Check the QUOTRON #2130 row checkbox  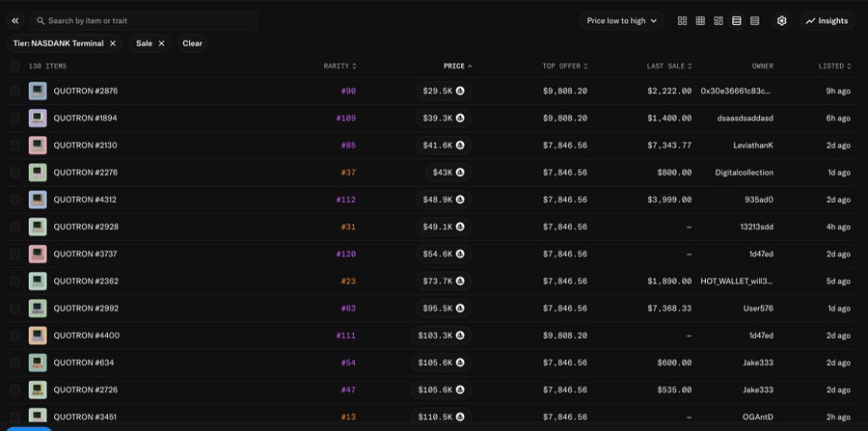click(14, 145)
